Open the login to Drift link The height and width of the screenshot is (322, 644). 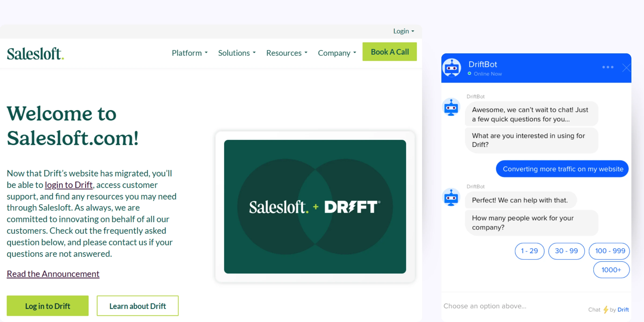pyautogui.click(x=69, y=185)
